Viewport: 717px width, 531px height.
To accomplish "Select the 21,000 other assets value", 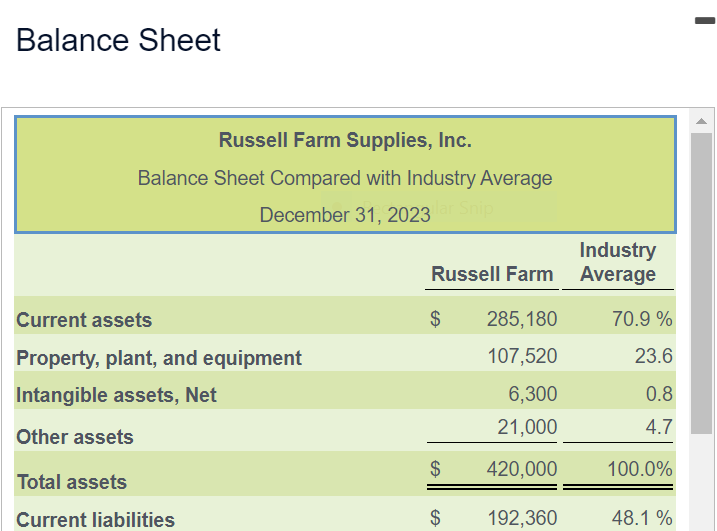I will (x=527, y=427).
